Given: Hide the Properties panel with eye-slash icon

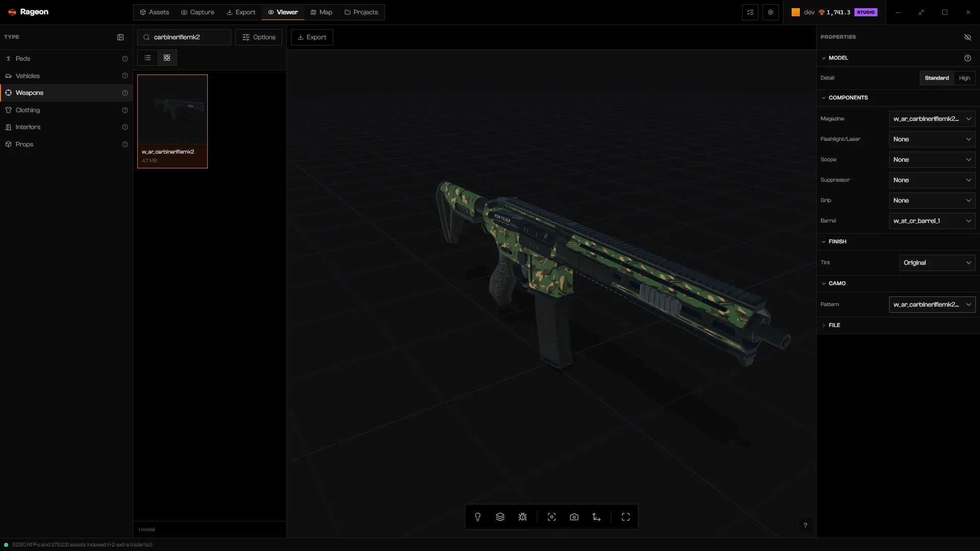Looking at the screenshot, I should point(968,37).
